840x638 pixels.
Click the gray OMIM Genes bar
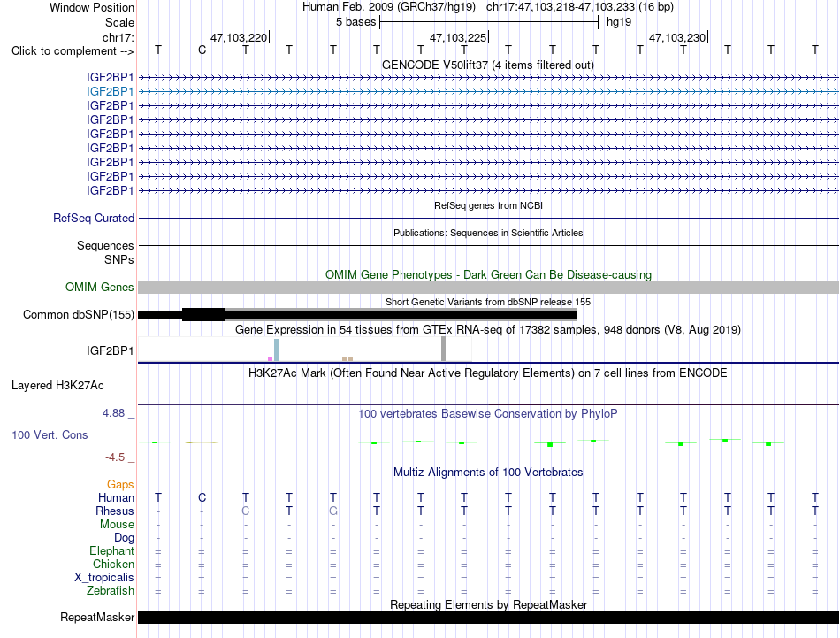click(x=488, y=288)
